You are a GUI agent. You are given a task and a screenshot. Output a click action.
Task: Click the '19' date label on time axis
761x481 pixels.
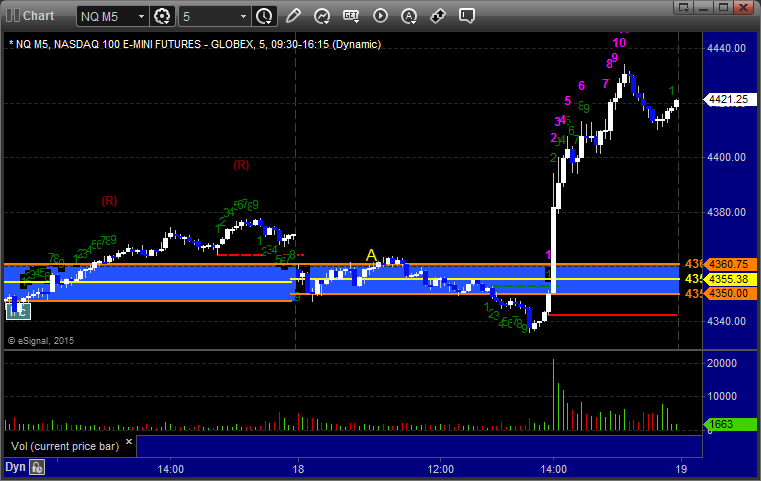tap(681, 469)
